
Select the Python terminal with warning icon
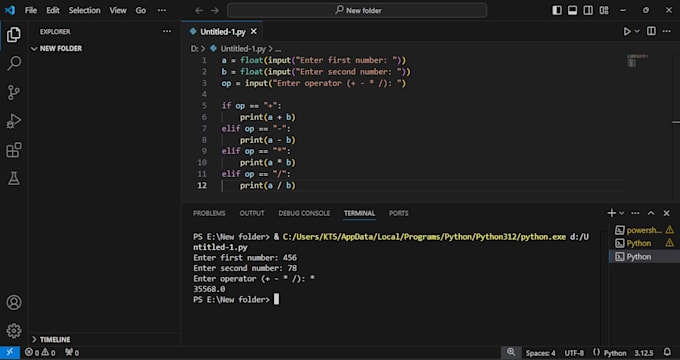(644, 243)
